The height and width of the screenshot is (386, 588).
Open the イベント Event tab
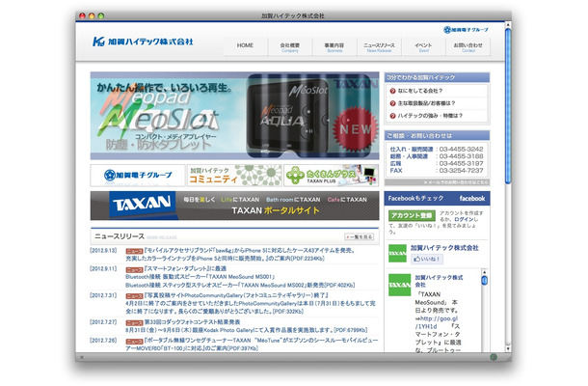(x=424, y=47)
